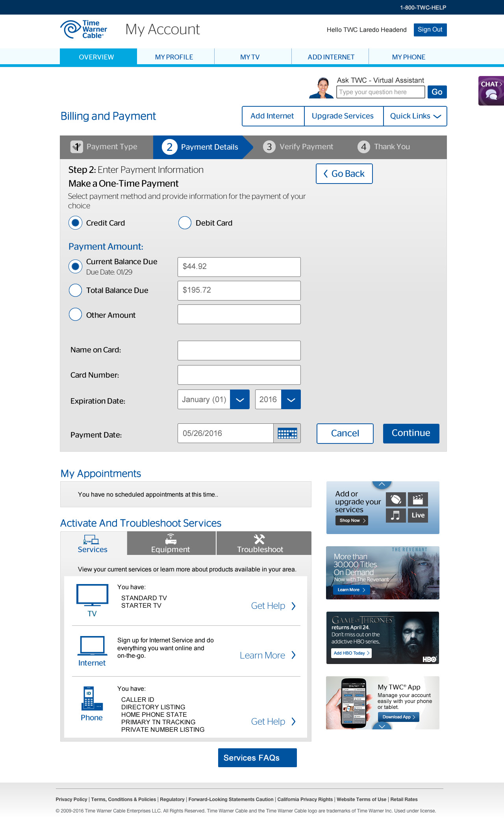Click the up arrow above promo carousel
The width and height of the screenshot is (504, 818).
coord(382,484)
